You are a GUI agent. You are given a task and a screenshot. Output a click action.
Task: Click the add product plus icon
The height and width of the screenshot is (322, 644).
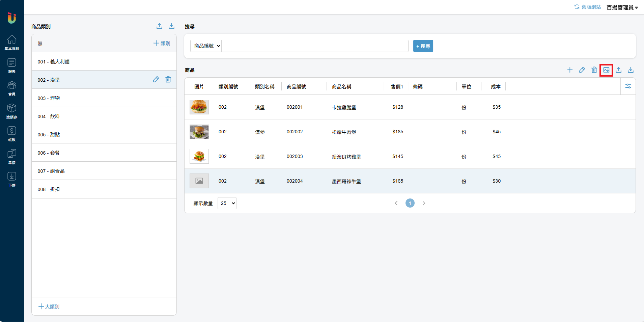[x=570, y=70]
